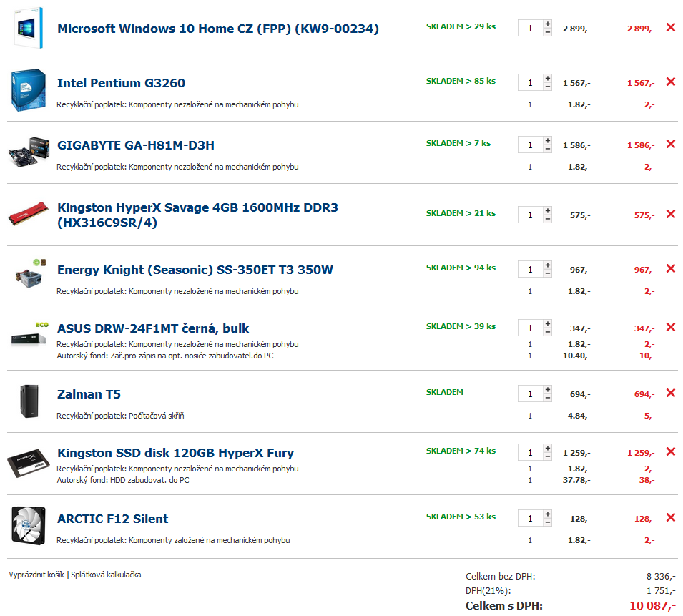
Task: Open ASUS DRW-24F1MT černá, bulk link
Action: pyautogui.click(x=153, y=328)
